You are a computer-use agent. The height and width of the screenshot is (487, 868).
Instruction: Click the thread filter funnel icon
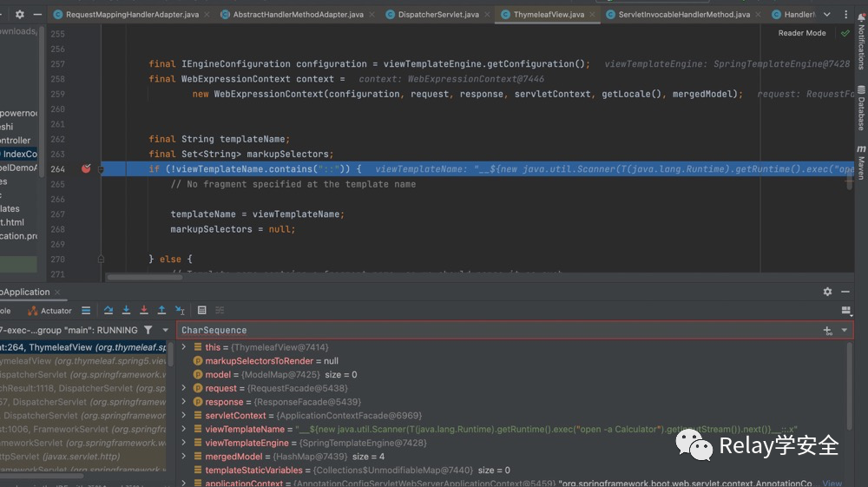[148, 330]
